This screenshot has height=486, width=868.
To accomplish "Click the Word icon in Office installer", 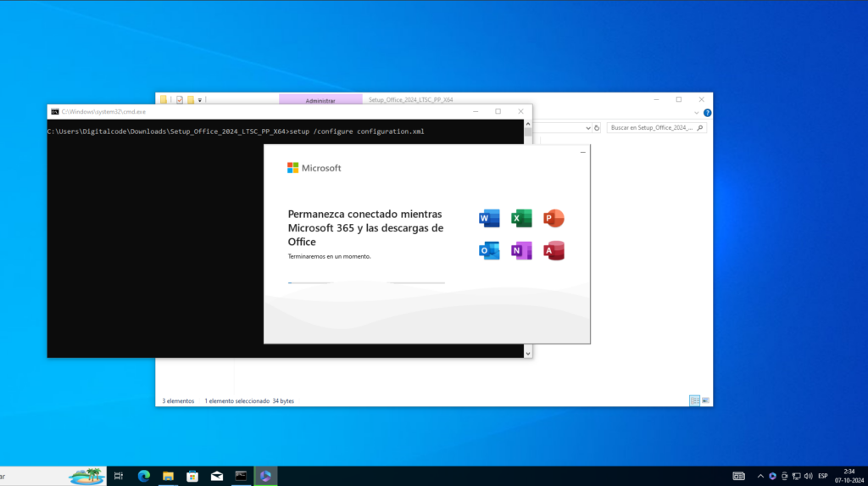I will pos(489,219).
